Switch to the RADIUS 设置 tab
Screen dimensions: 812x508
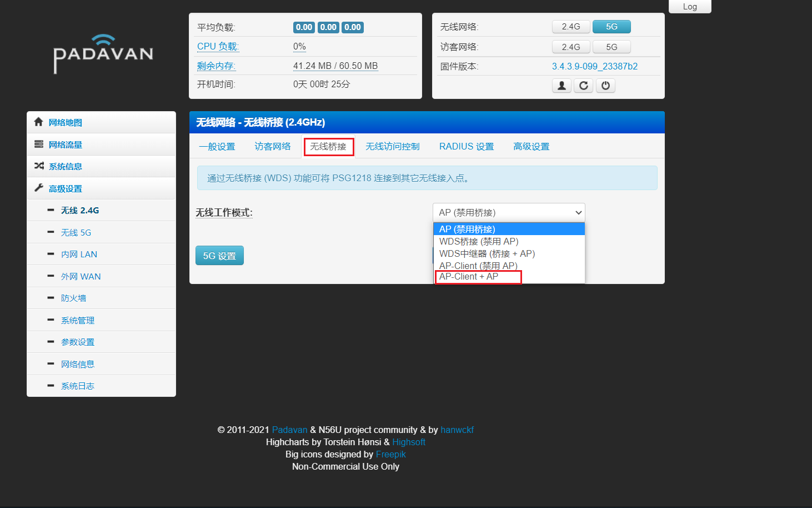coord(466,147)
